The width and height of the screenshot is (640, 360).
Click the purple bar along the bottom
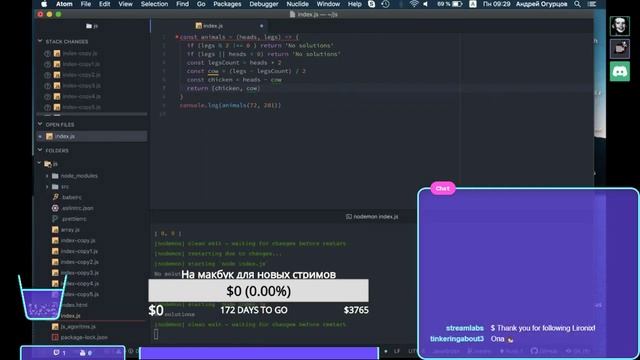tap(259, 353)
